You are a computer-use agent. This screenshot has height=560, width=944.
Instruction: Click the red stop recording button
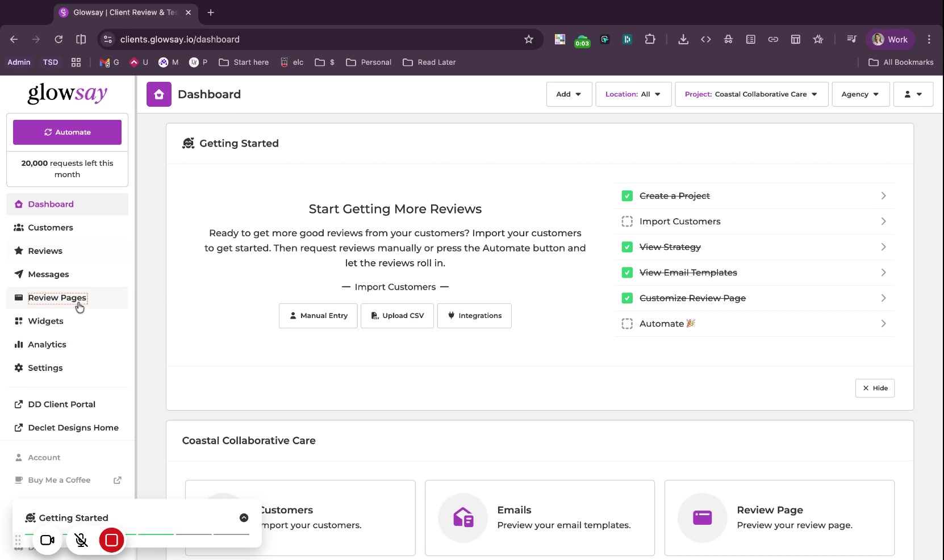click(x=111, y=540)
